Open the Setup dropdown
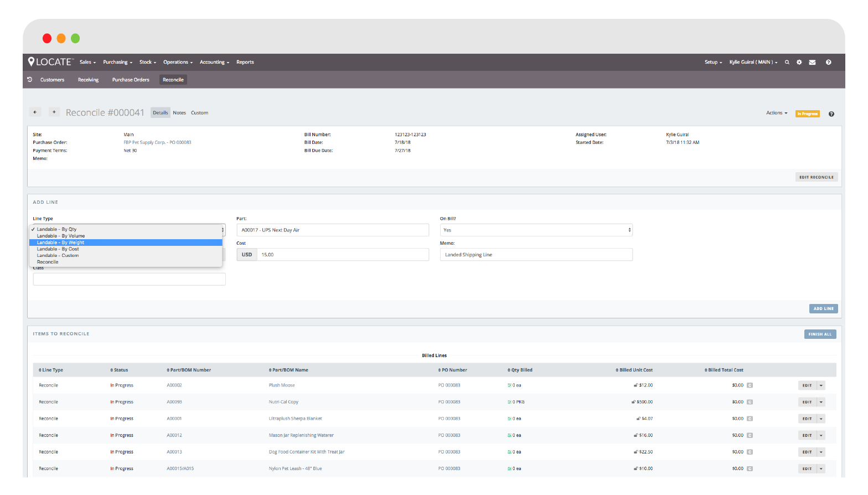 (713, 62)
